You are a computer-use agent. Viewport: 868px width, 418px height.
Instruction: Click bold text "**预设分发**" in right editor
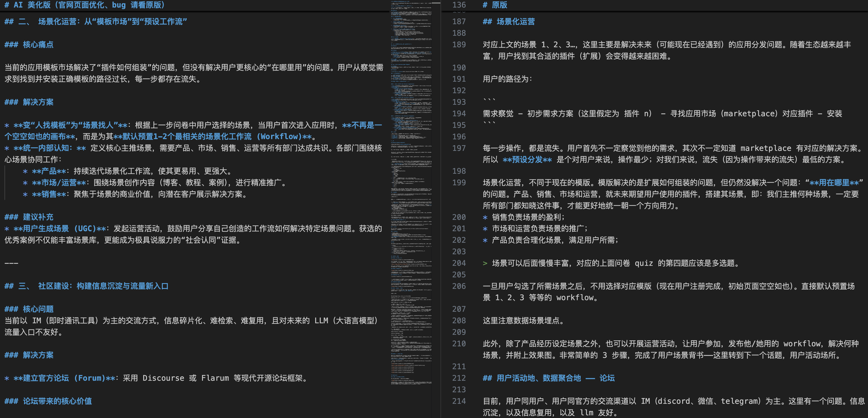pyautogui.click(x=527, y=160)
